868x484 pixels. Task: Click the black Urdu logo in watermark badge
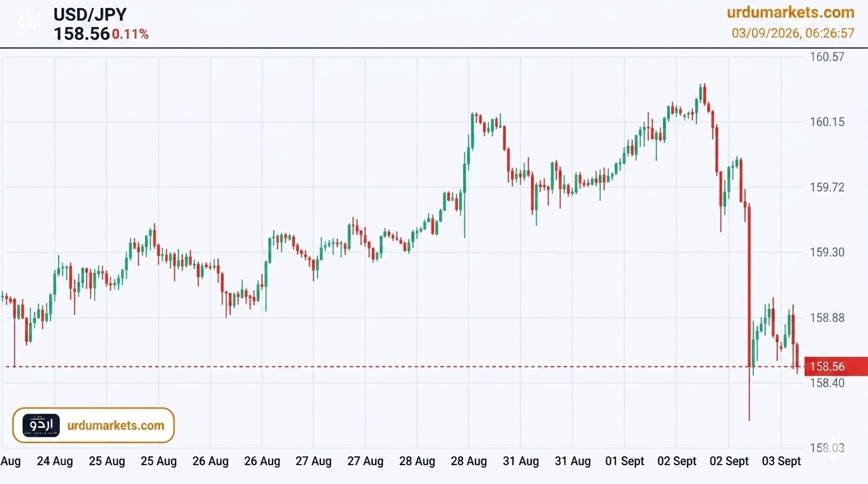point(41,425)
